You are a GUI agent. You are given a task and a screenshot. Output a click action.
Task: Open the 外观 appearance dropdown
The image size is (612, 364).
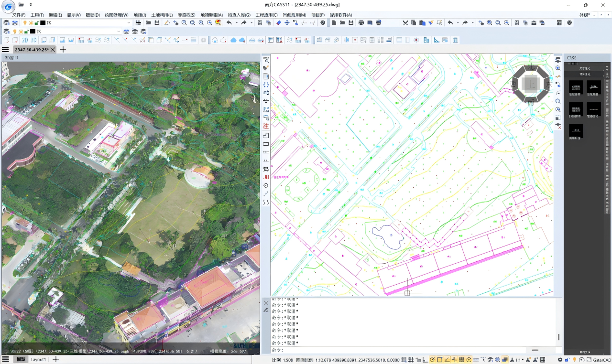point(585,15)
